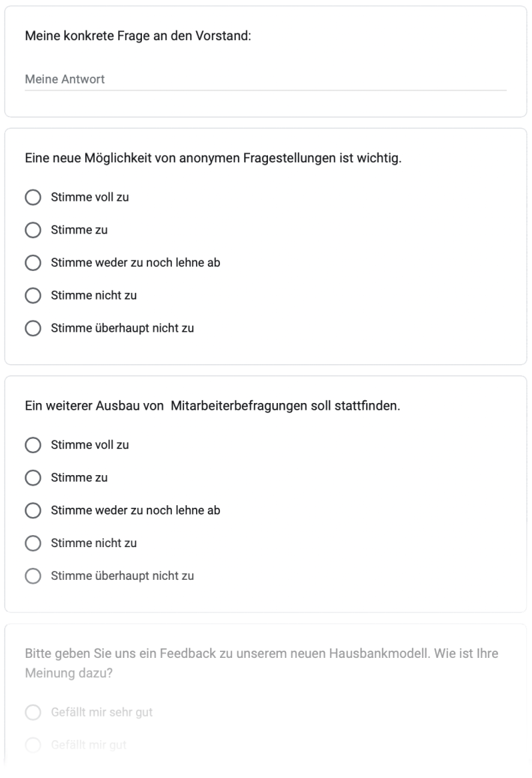532x778 pixels.
Task: Click the 'Meine konkrete Frage an den Vorstand' heading
Action: 137,35
